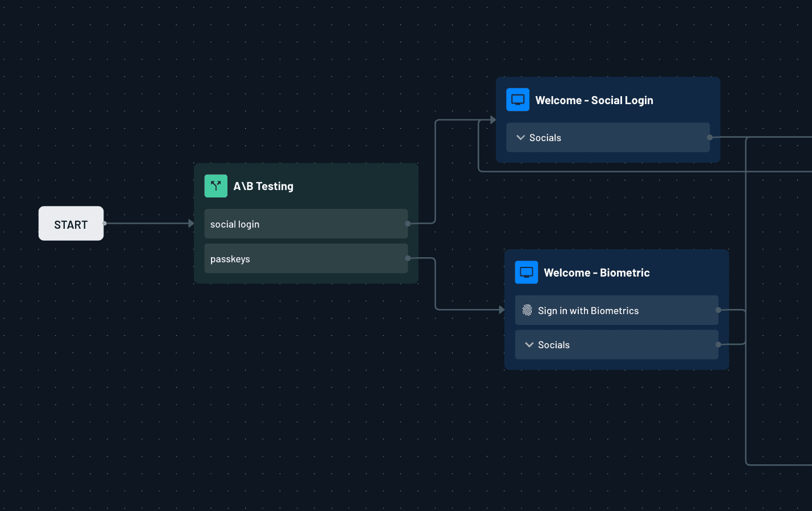812x511 pixels.
Task: Select the passkeys branch row
Action: tap(306, 258)
